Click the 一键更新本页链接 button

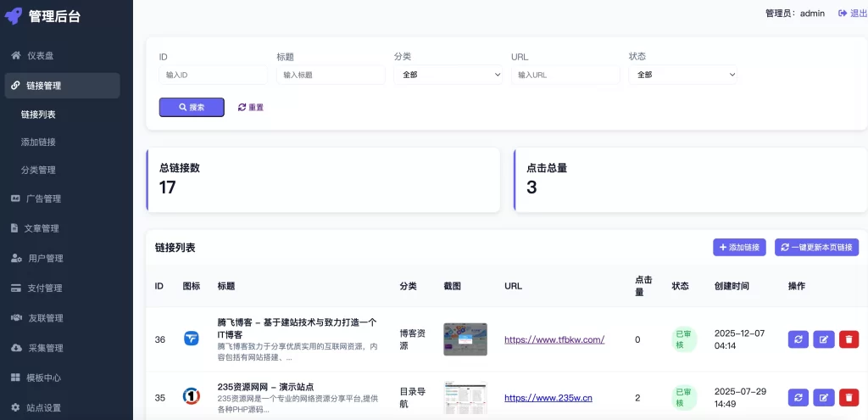click(816, 247)
